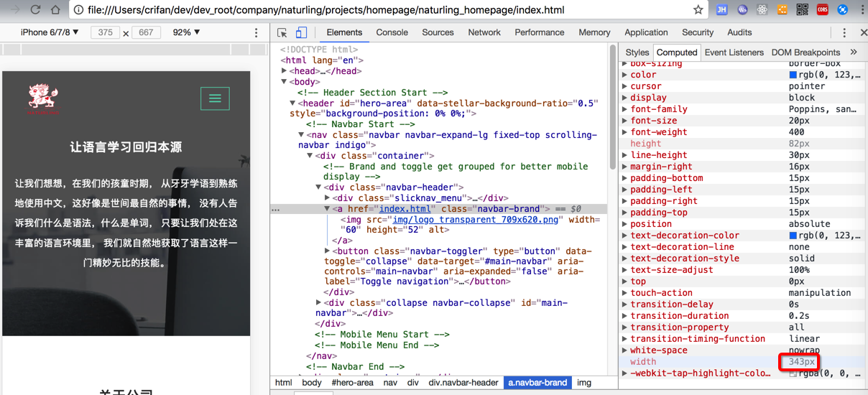Click the address bar URL

[x=325, y=10]
